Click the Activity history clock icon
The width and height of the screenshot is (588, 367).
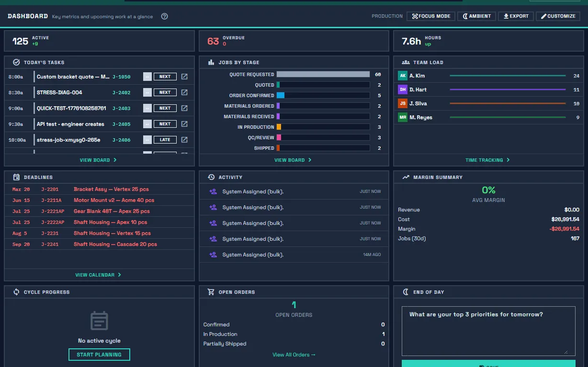click(211, 177)
